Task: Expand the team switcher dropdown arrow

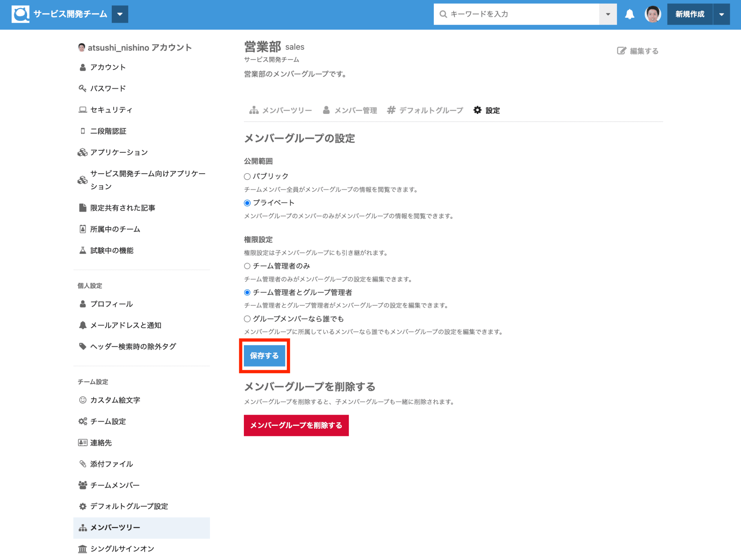Action: click(x=120, y=14)
